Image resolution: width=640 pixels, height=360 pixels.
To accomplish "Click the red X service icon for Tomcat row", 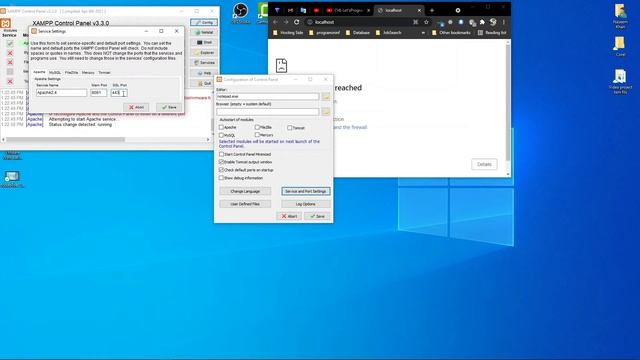I will (10, 82).
